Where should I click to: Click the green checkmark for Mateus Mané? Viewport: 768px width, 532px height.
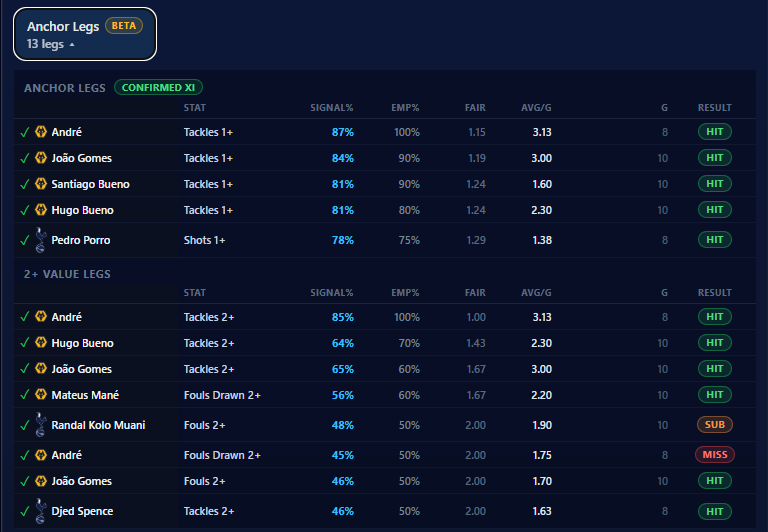[24, 395]
